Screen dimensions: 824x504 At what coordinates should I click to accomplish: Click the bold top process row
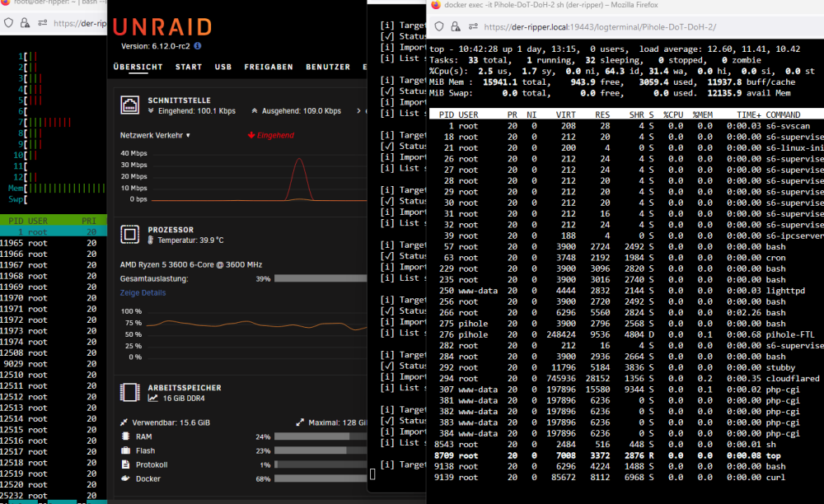[626, 455]
